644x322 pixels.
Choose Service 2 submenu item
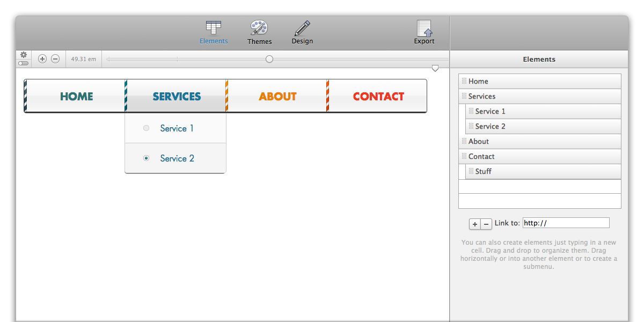click(175, 158)
